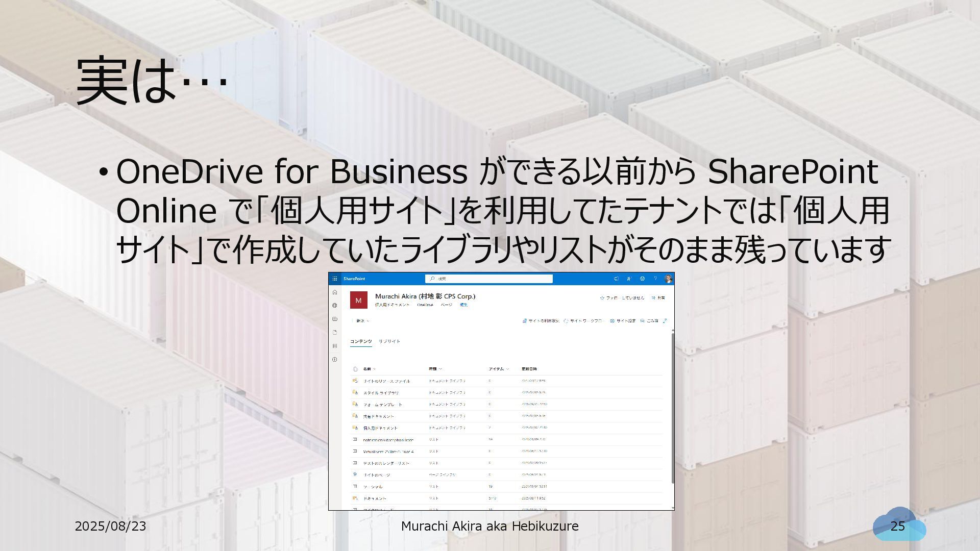Screen dimensions: 980x551
Task: Click folder icon of フォーム テンプレート row
Action: tap(355, 405)
